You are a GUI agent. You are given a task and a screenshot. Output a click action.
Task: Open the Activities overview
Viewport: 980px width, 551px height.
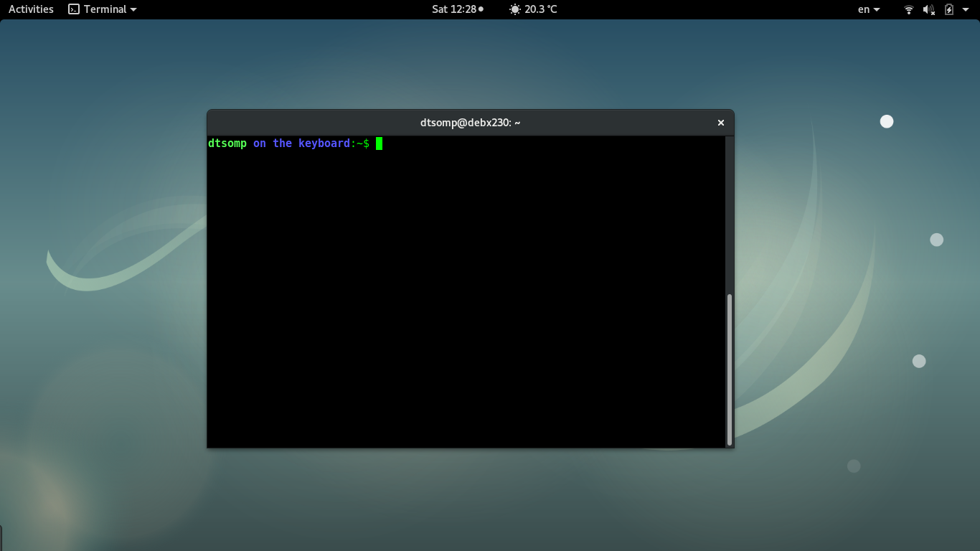[30, 9]
